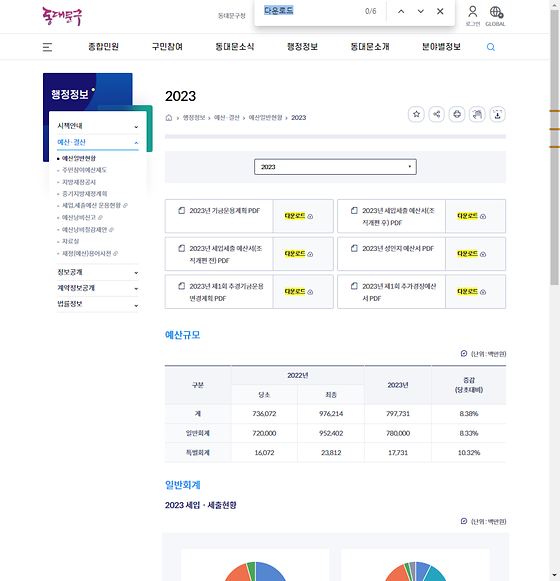Click the 8.38% total change cell
The width and height of the screenshot is (560, 581).
(468, 414)
